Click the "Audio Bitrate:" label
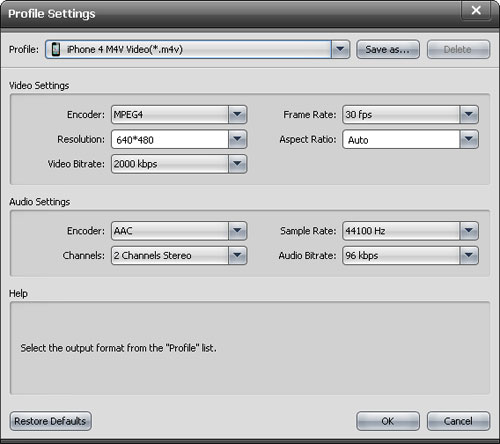The height and width of the screenshot is (444, 500). (x=307, y=255)
